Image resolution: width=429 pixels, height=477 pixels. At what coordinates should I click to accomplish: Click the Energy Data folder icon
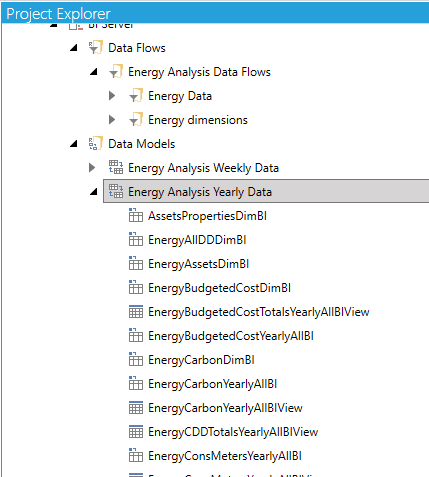coord(136,96)
